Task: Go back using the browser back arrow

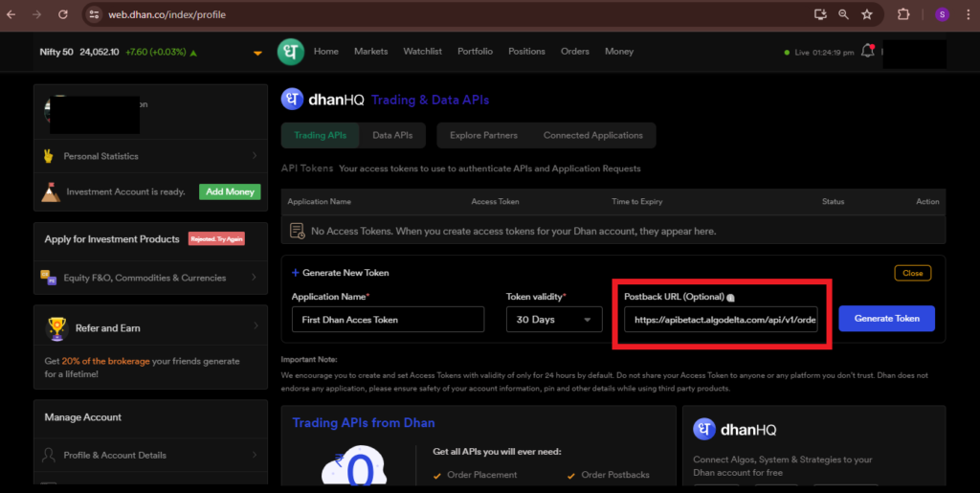Action: pyautogui.click(x=11, y=14)
